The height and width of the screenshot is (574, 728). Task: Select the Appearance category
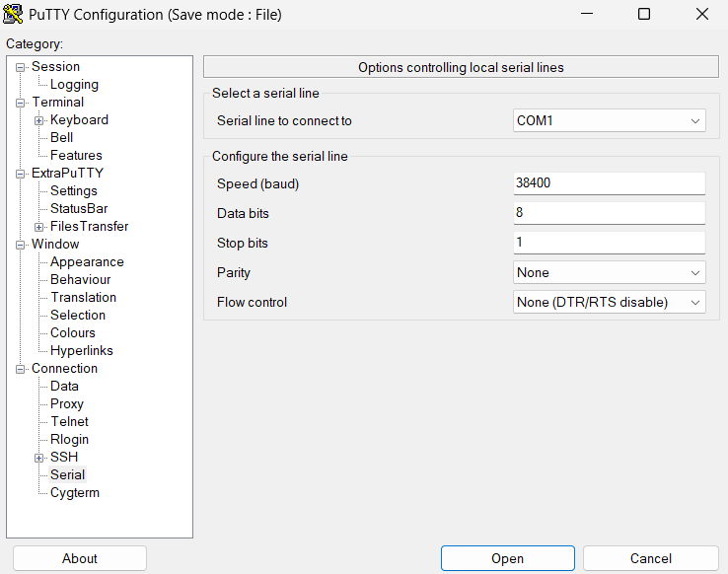87,261
